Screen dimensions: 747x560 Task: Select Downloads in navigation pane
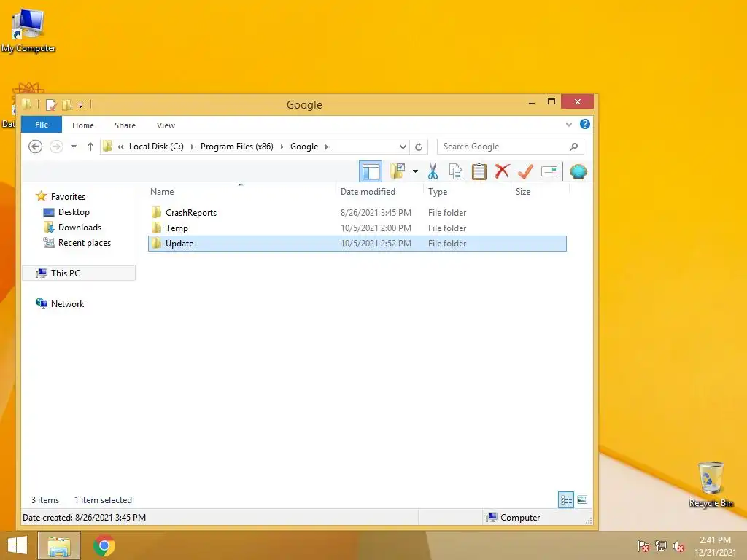[80, 227]
